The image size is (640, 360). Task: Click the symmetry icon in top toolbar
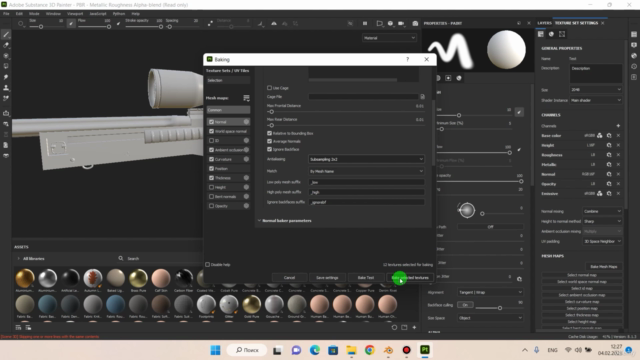coord(274,24)
